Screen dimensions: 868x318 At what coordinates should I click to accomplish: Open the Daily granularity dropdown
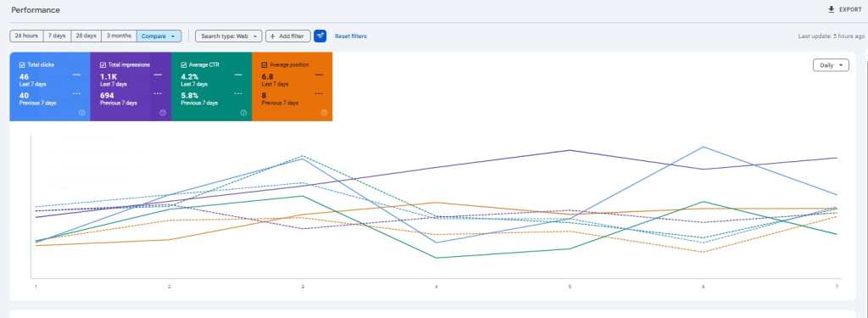point(831,64)
